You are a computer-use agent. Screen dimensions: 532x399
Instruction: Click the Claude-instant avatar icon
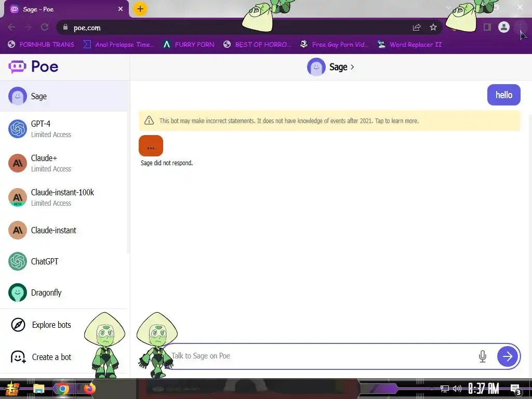pyautogui.click(x=18, y=230)
